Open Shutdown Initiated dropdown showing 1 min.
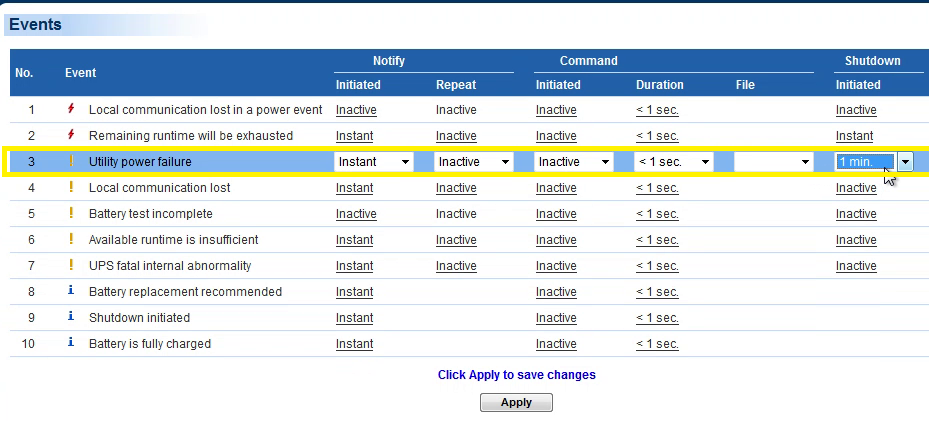Image resolution: width=929 pixels, height=421 pixels. [904, 162]
